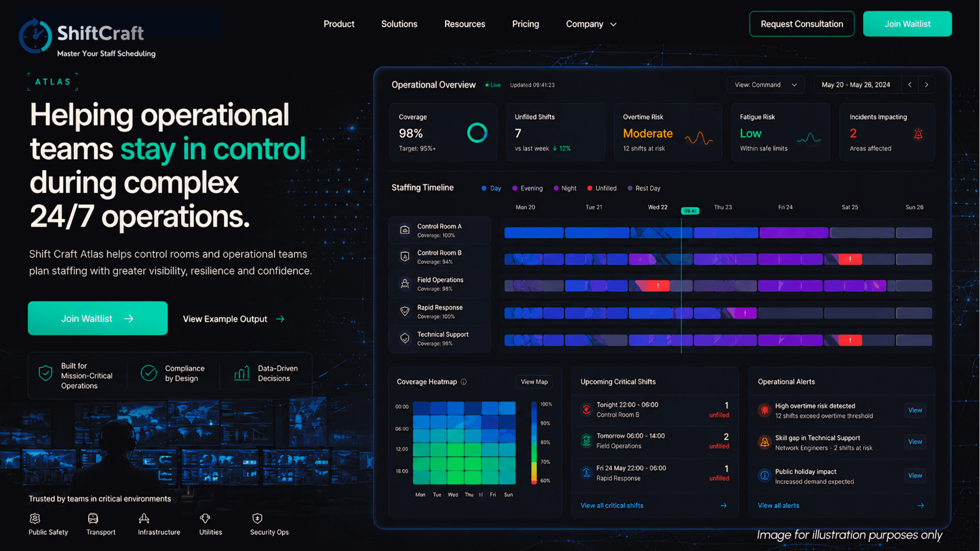The image size is (980, 551).
Task: Click the Security Ops shield icon
Action: [x=257, y=518]
